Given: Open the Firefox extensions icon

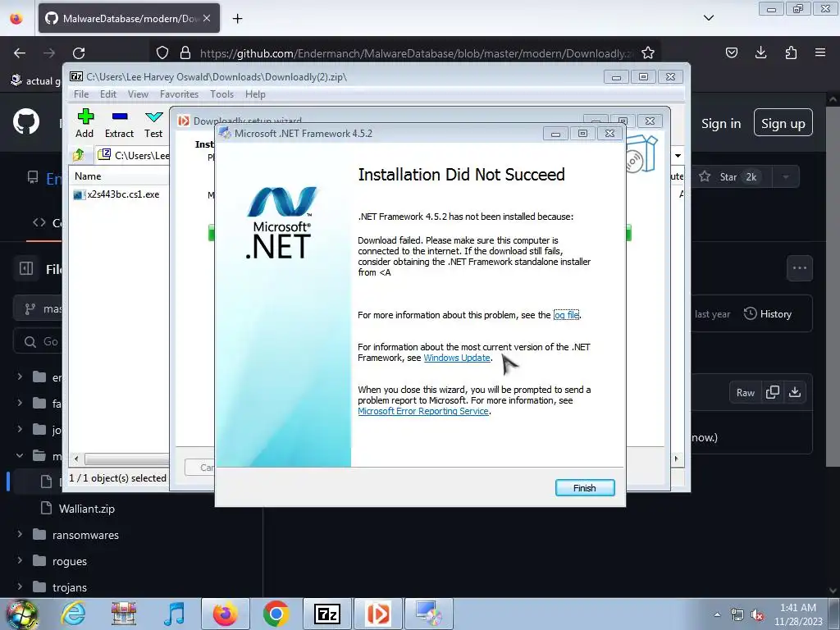Looking at the screenshot, I should [x=791, y=52].
